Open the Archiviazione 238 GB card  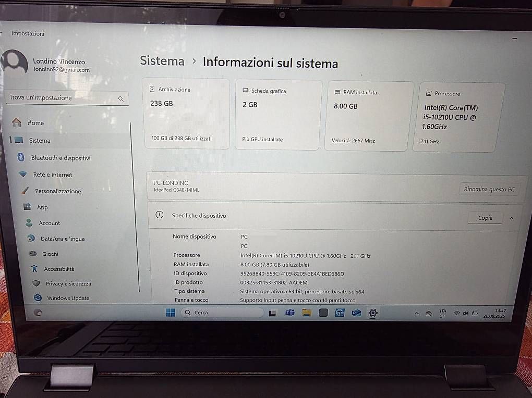(x=187, y=114)
